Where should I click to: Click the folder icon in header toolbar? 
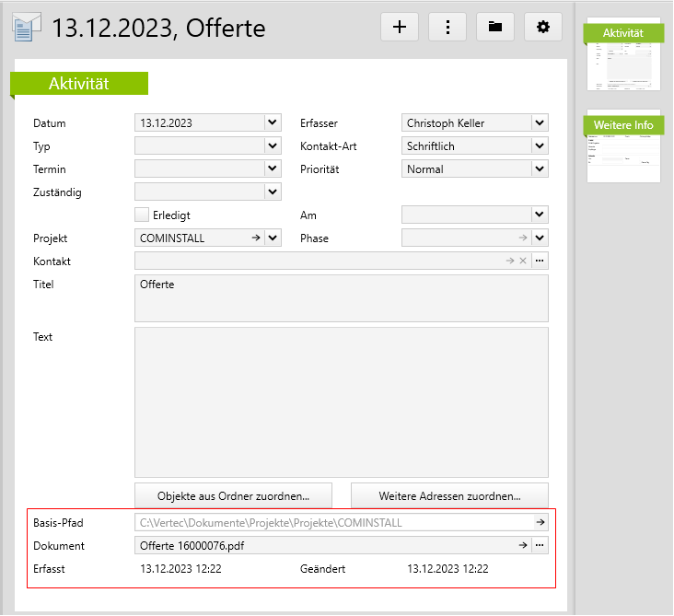pyautogui.click(x=495, y=28)
